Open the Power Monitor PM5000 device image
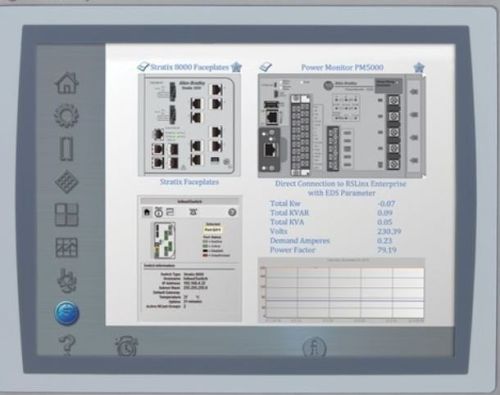Screen dimensions: 500x395 click(342, 126)
